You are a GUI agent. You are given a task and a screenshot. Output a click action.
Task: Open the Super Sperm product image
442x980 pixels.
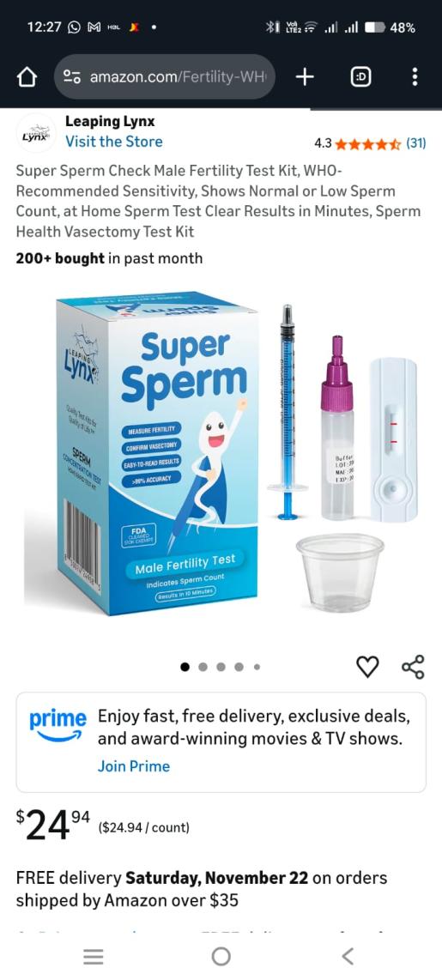(221, 454)
